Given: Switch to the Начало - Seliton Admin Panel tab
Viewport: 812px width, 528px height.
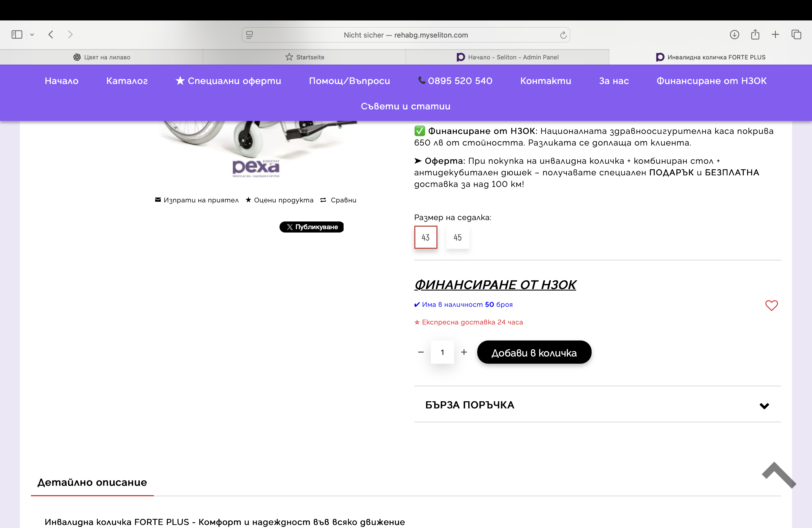Looking at the screenshot, I should pos(507,57).
